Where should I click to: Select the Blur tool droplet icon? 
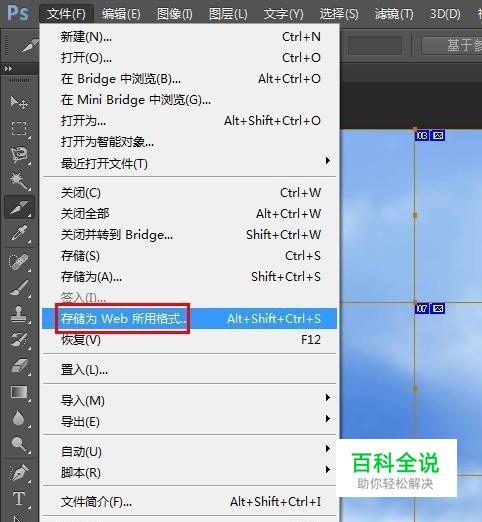pyautogui.click(x=18, y=418)
